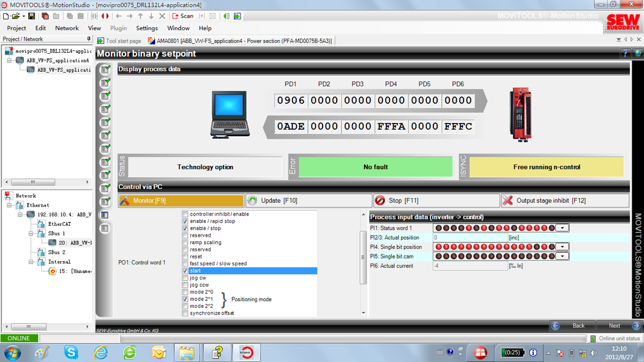Collapse the Ethernet tree node

point(9,205)
